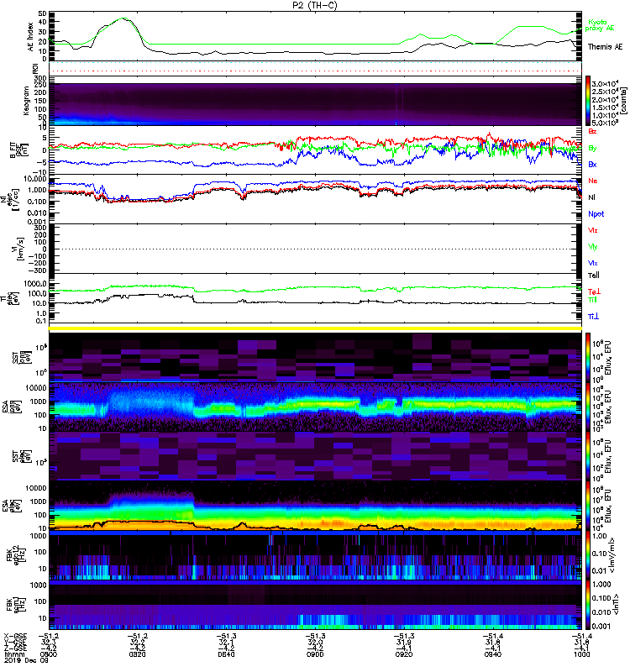
Task: Select the green Kyoto proxy AE legend label
Action: click(x=600, y=25)
